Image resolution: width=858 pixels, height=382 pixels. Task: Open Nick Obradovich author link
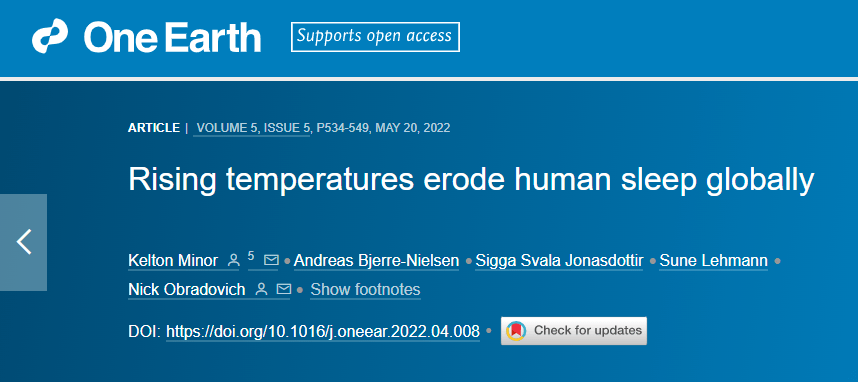coord(187,290)
